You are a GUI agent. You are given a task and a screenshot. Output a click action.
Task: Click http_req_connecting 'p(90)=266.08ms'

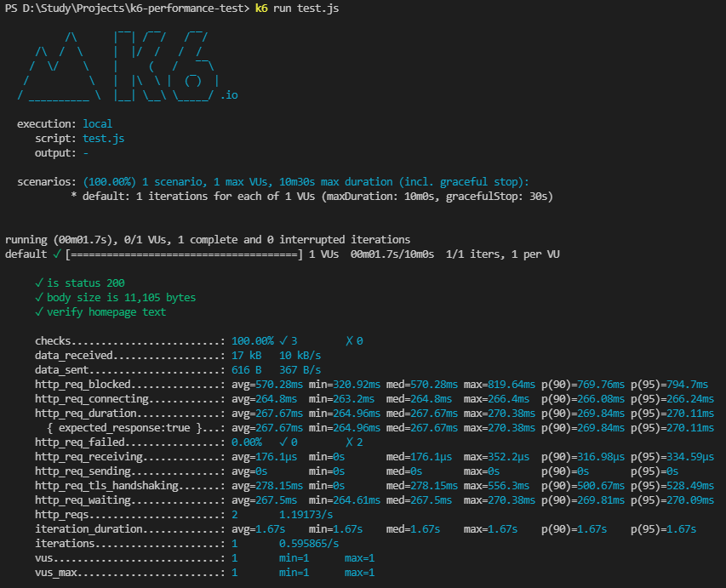(582, 399)
